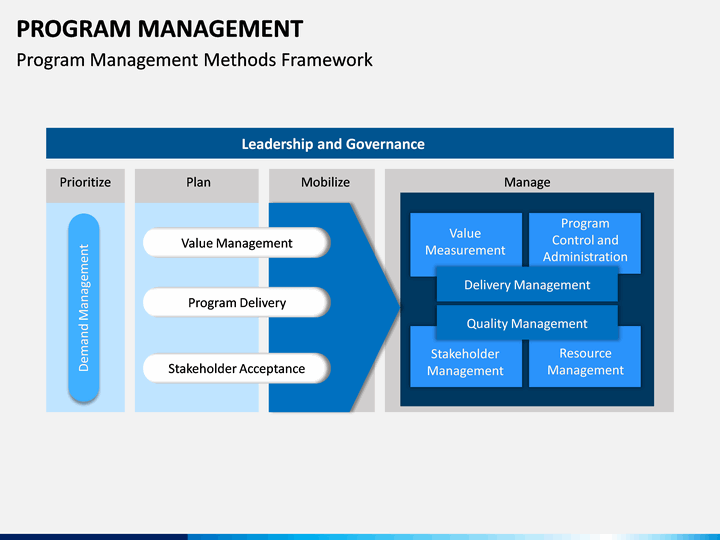The image size is (720, 540).
Task: Click the PROGRAM MANAGEMENT title
Action: (x=159, y=29)
